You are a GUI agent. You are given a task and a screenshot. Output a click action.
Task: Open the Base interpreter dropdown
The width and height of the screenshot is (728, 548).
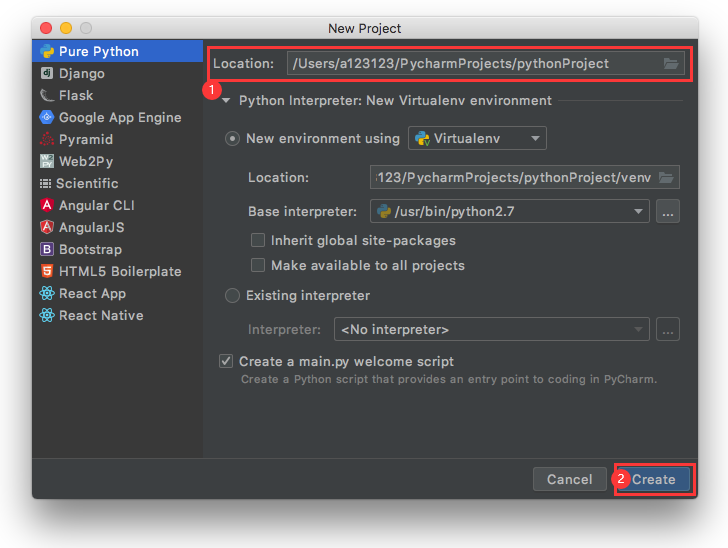[x=510, y=211]
